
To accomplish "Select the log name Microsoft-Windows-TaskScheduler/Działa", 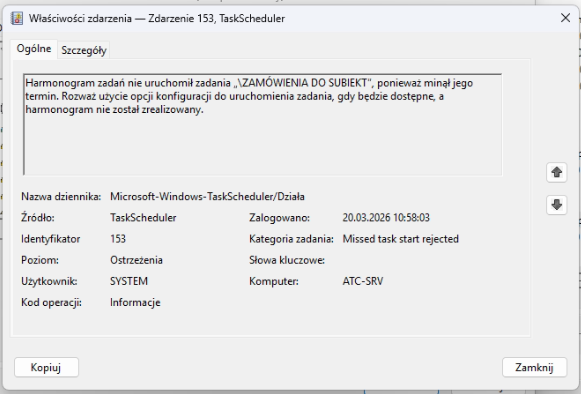I will pyautogui.click(x=208, y=196).
